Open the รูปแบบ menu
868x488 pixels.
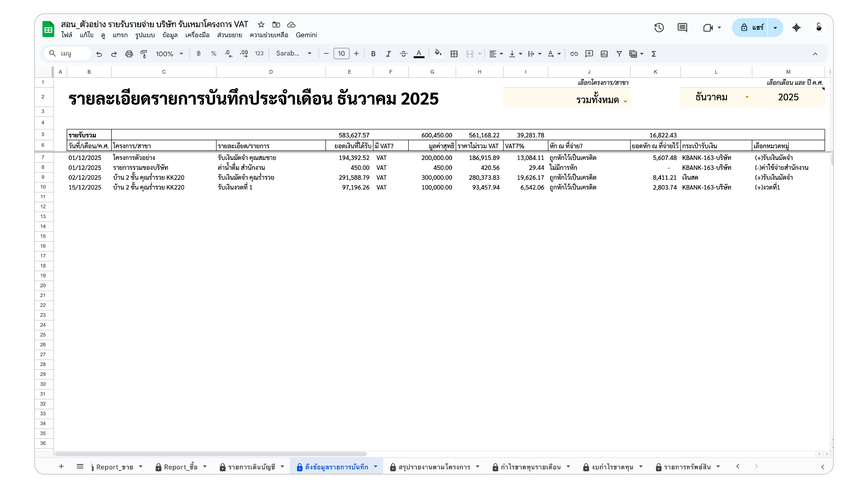[145, 35]
